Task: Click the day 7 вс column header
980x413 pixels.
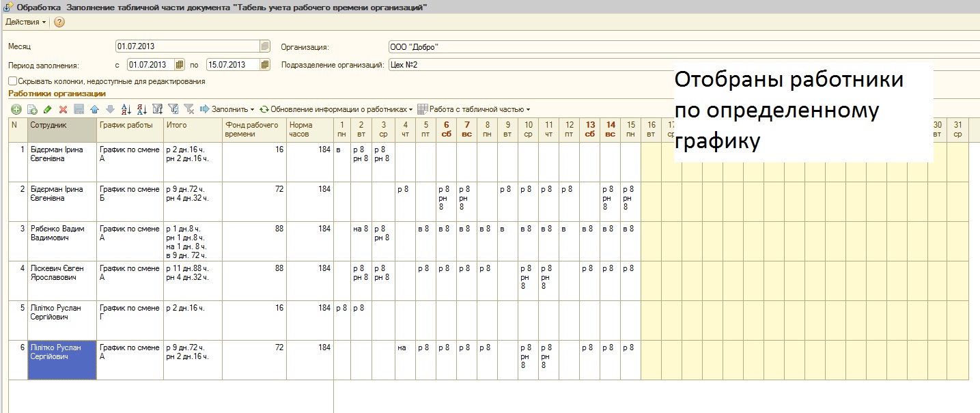Action: 466,130
